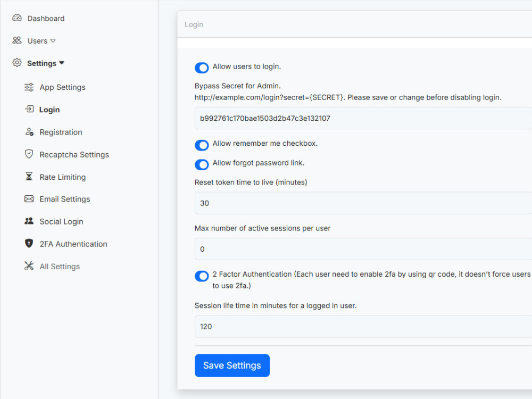Toggle Allow users to login switch
The image size is (532, 399).
pos(202,68)
